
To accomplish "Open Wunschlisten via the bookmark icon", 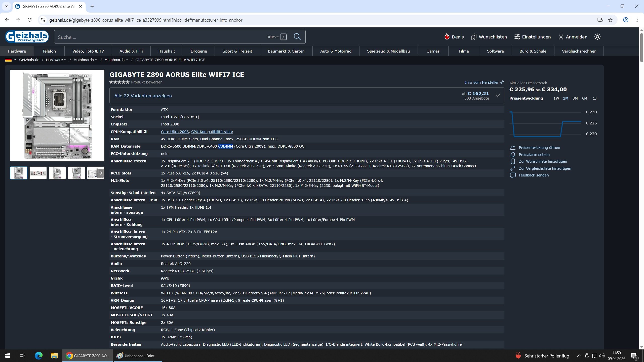I will point(473,37).
